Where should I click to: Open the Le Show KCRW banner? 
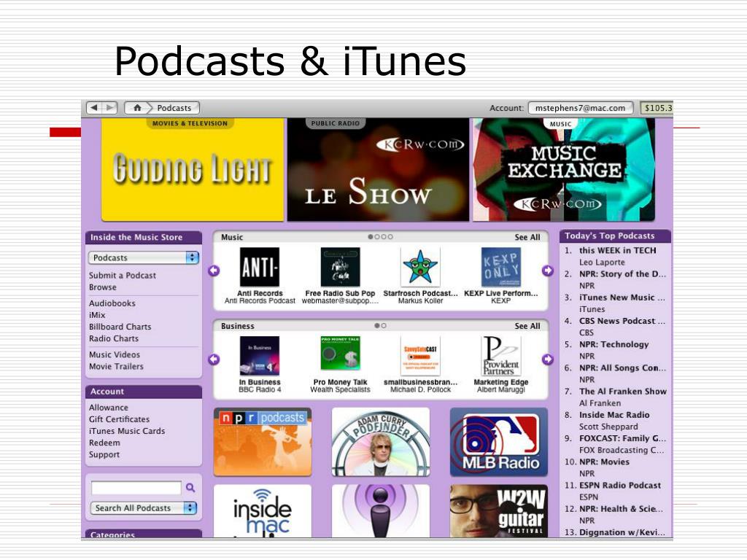(x=378, y=169)
